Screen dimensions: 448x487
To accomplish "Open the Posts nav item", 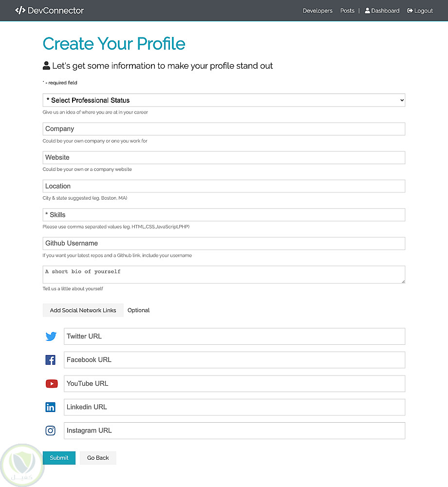I will (347, 11).
